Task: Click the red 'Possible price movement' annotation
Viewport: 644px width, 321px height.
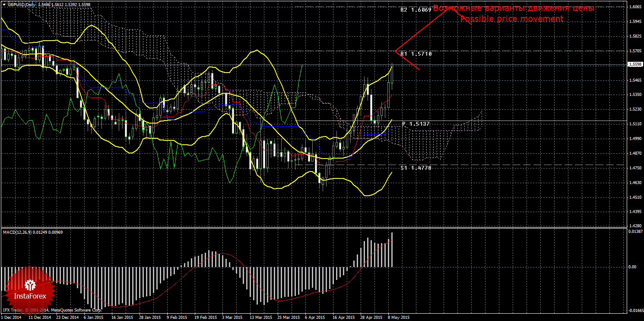Action: (x=511, y=19)
